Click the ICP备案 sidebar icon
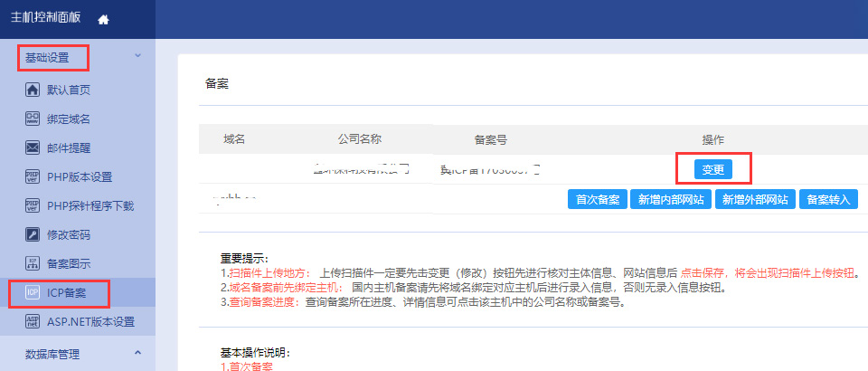 pyautogui.click(x=32, y=293)
